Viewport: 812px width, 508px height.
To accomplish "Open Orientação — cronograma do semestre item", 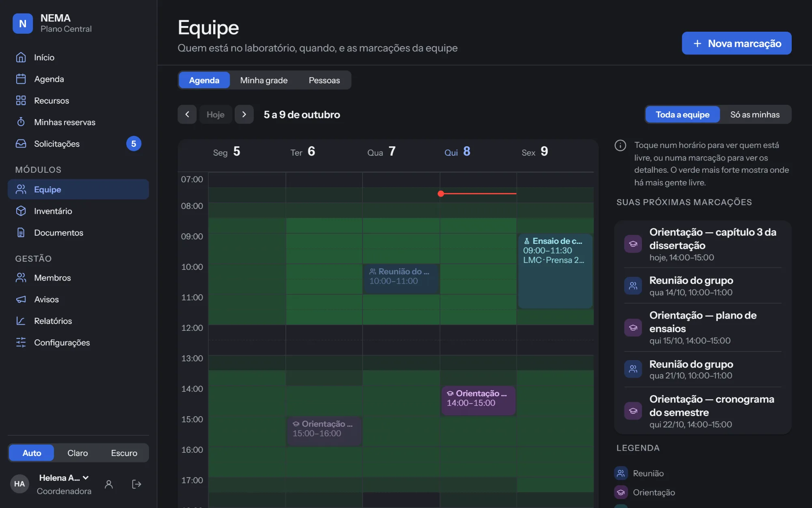I will point(702,411).
